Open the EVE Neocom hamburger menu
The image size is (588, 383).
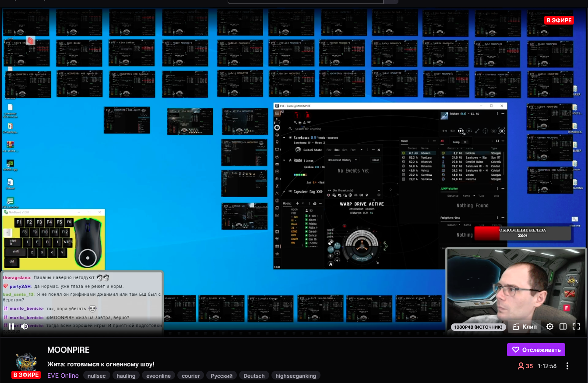pos(277,113)
